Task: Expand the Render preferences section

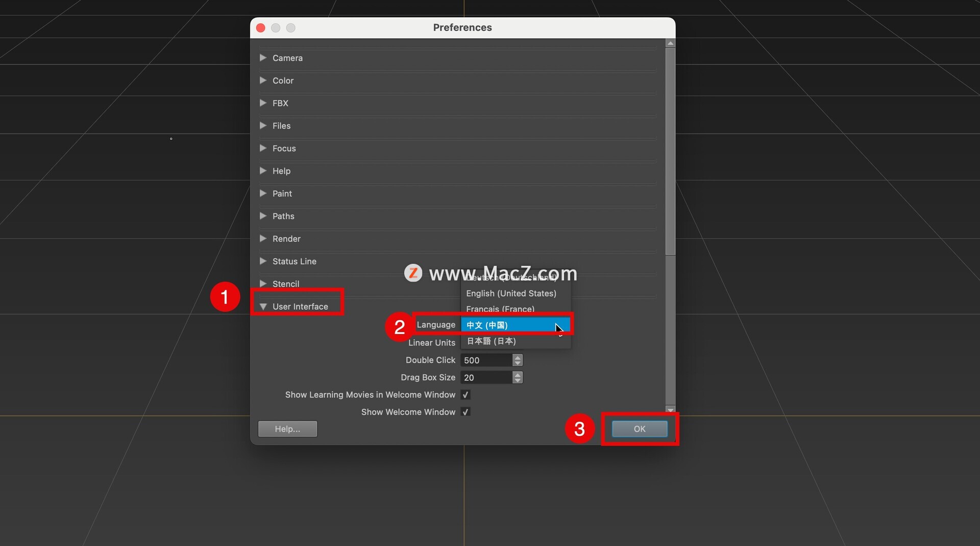Action: (263, 239)
